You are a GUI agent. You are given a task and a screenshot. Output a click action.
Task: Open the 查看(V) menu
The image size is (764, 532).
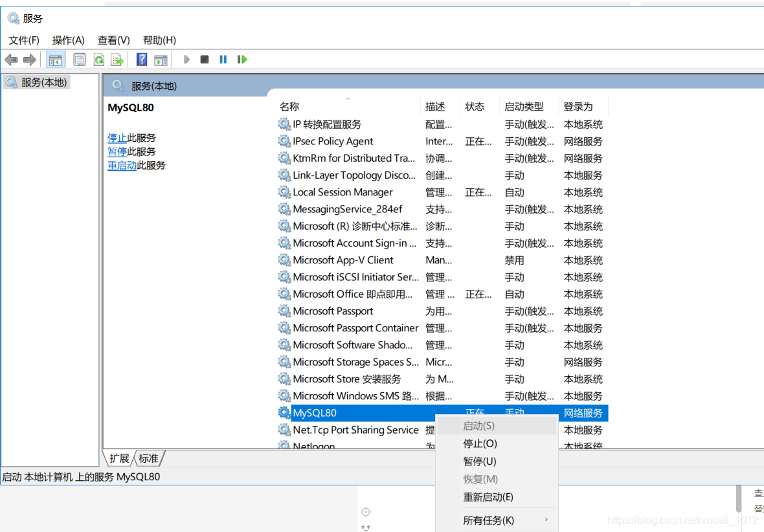point(113,39)
